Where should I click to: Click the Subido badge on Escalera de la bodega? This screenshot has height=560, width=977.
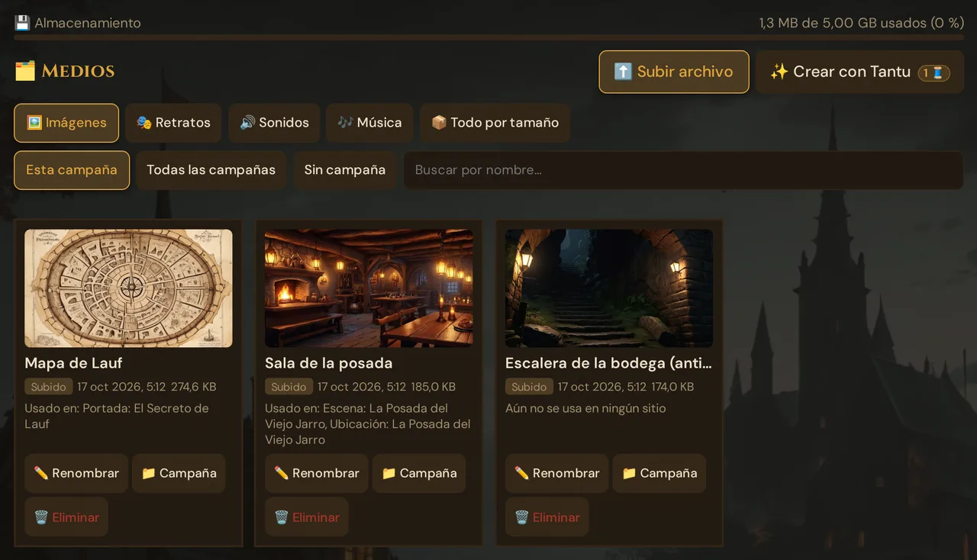point(530,387)
